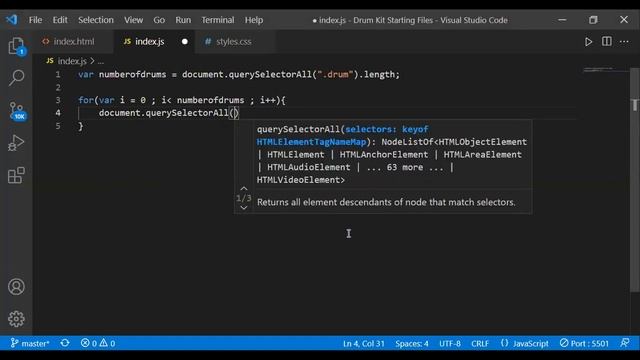Change encoding via UTF-8 indicator

pos(450,343)
